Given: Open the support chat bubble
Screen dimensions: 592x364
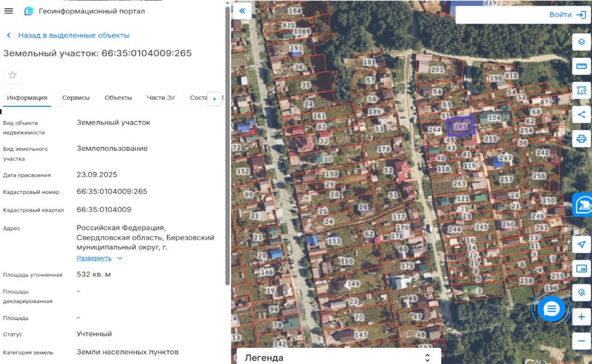Looking at the screenshot, I should pos(551,309).
